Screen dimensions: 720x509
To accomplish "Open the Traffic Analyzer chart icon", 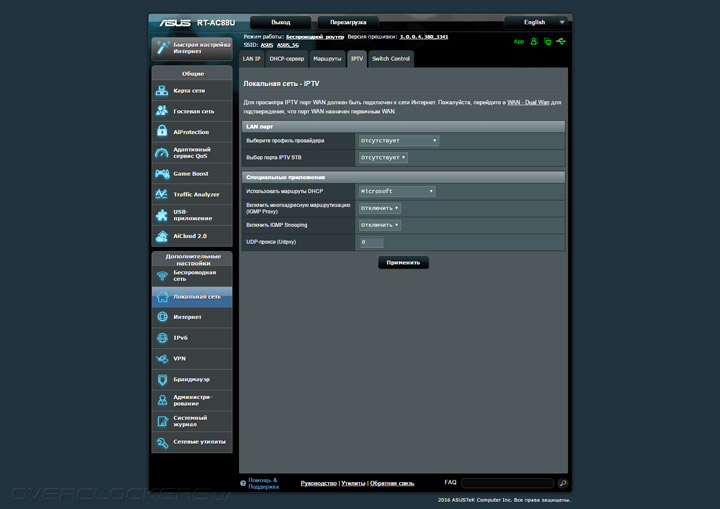I will pyautogui.click(x=161, y=194).
